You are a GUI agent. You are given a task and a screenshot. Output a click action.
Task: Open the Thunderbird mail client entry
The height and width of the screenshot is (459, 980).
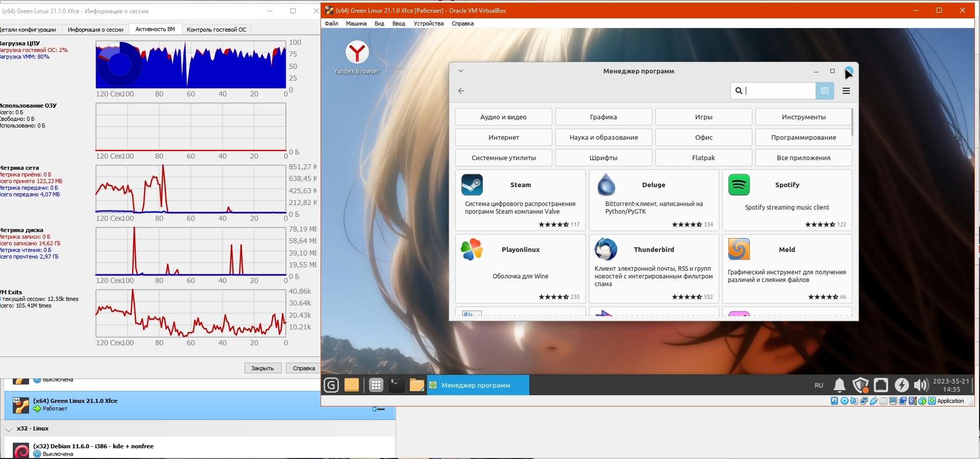[654, 268]
